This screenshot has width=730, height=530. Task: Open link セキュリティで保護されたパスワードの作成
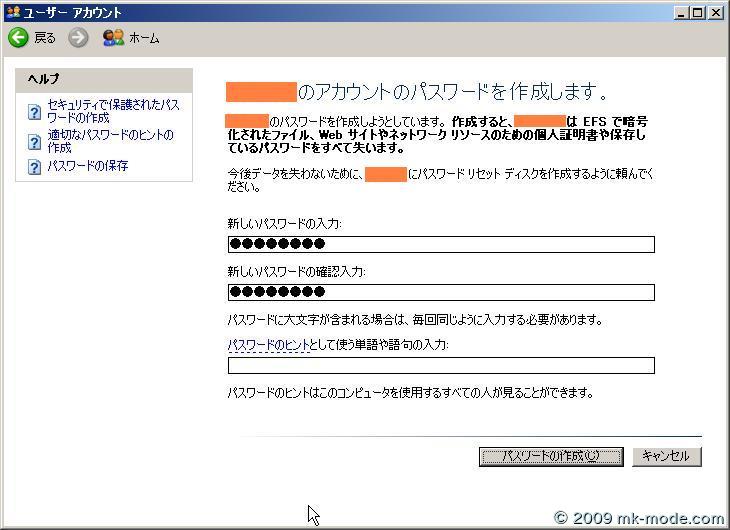[113, 111]
